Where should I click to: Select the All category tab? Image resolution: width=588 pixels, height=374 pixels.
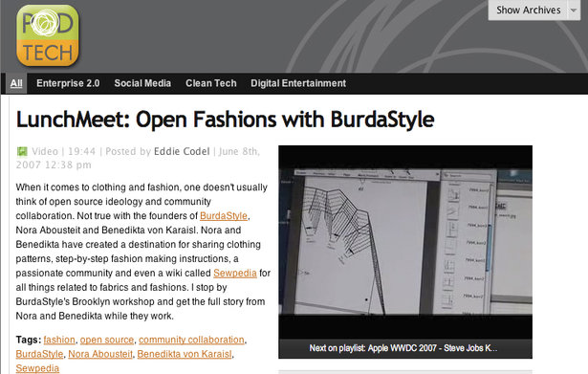pos(16,83)
